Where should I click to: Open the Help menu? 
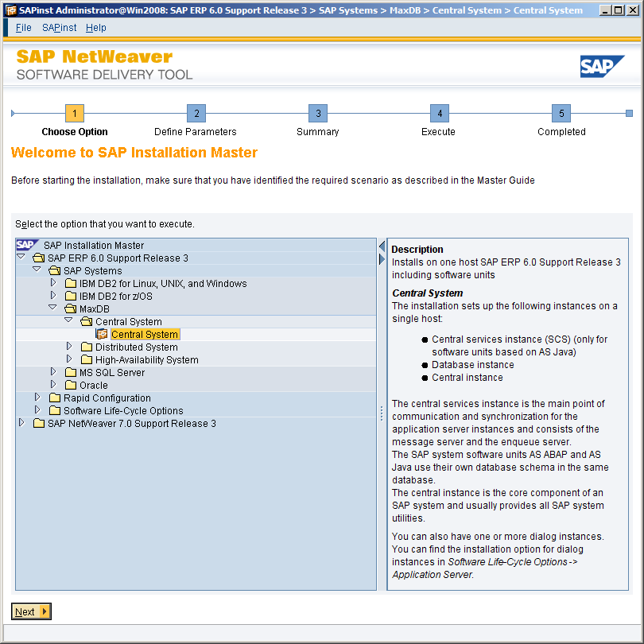tap(95, 28)
